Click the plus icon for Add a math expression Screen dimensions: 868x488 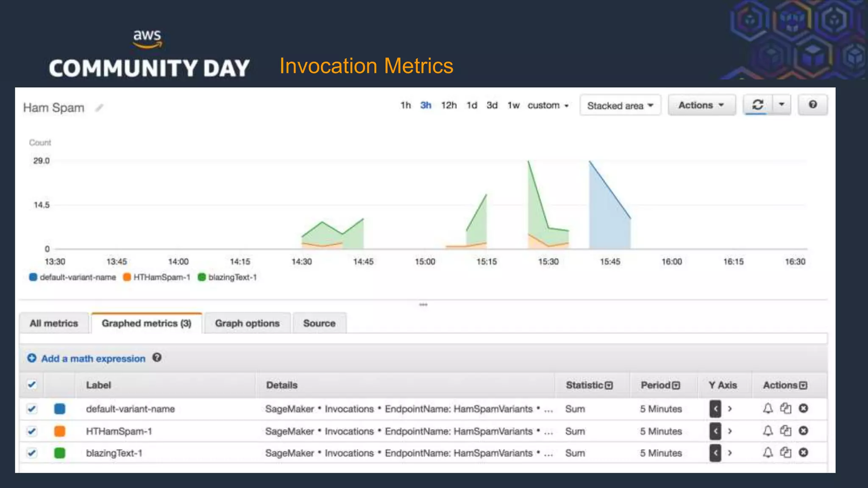(x=32, y=358)
